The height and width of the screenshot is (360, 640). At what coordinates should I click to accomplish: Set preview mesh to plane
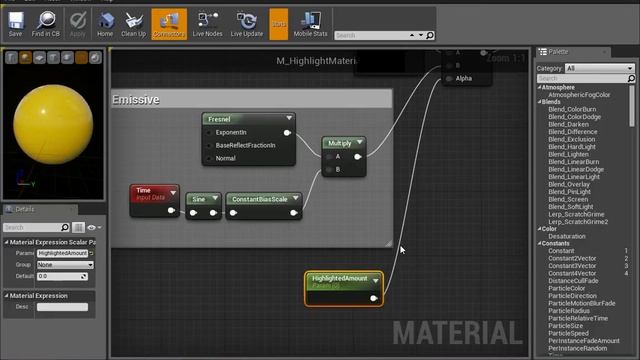[39, 58]
